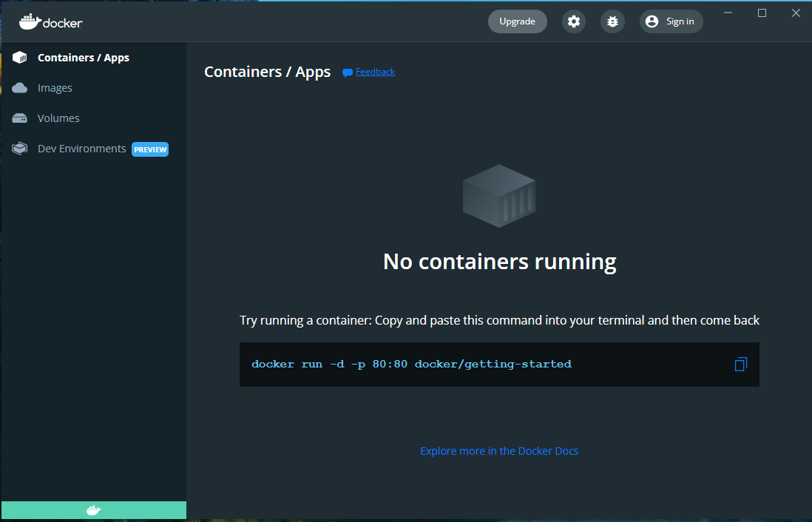Click the container illustration
Viewport: 812px width, 522px height.
[x=499, y=196]
